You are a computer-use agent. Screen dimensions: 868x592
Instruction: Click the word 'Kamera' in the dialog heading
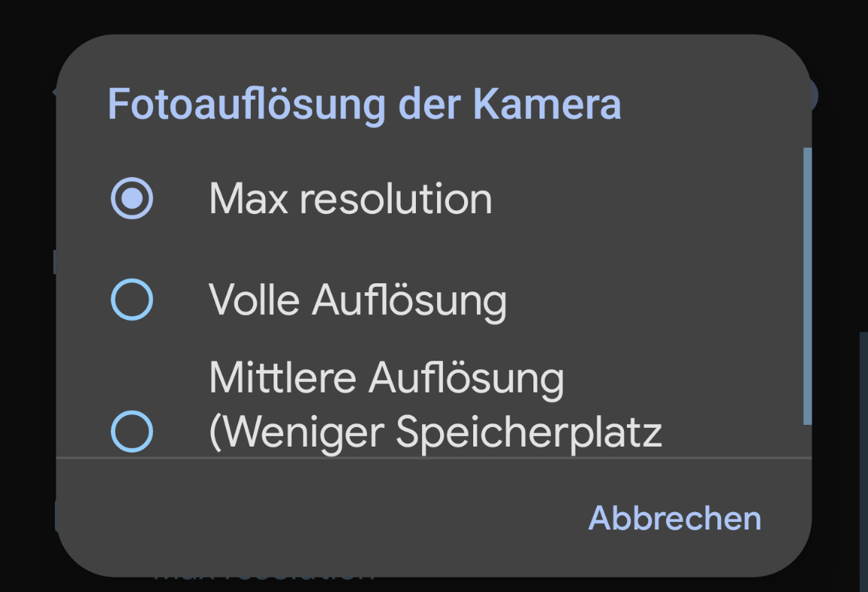(547, 104)
